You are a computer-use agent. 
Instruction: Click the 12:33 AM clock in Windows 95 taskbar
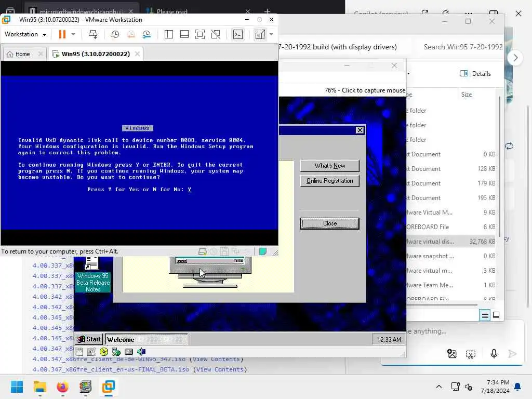389,340
